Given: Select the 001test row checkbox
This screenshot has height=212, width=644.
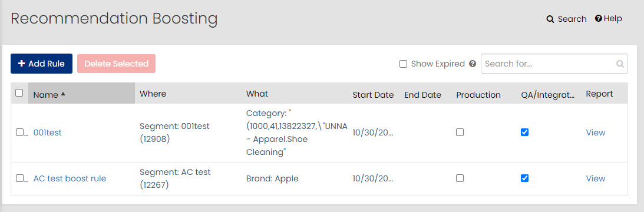Looking at the screenshot, I should point(19,132).
